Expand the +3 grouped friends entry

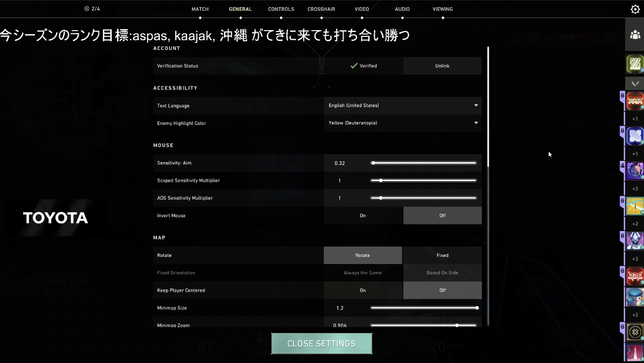[635, 259]
